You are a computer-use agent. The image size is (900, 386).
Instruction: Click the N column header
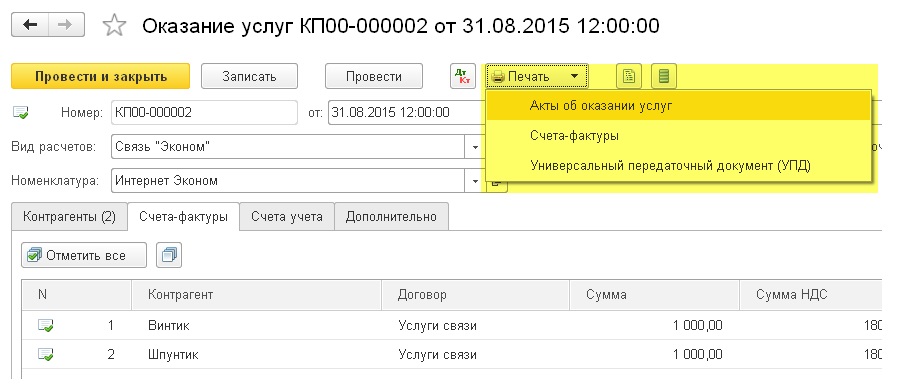76,295
